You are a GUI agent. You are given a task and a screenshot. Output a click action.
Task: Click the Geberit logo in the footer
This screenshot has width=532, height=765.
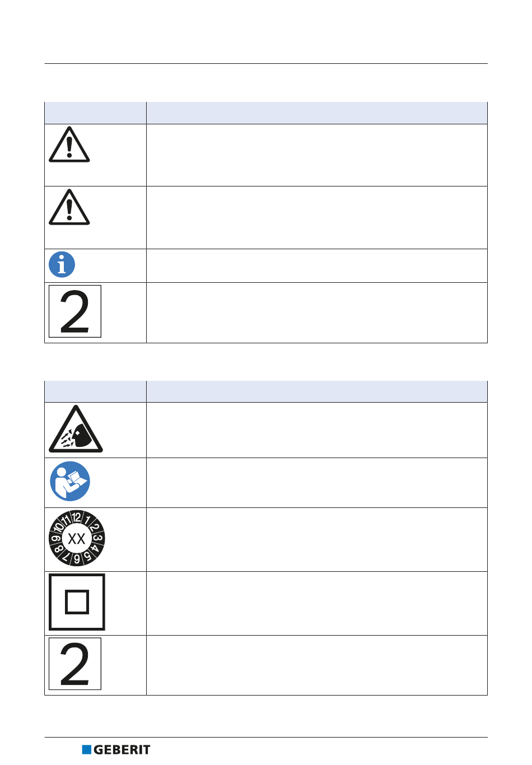coord(116,750)
